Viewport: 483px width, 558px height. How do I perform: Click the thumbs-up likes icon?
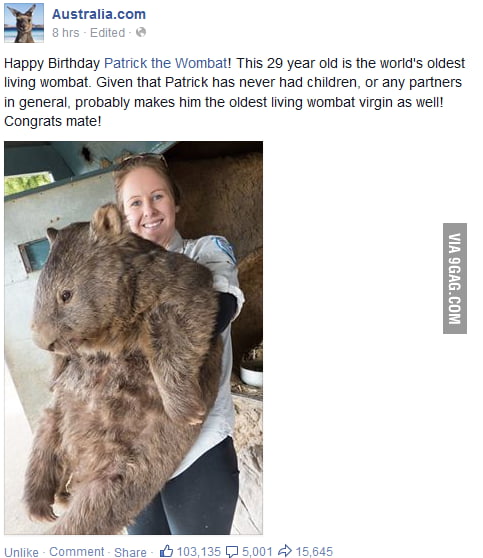tap(167, 551)
